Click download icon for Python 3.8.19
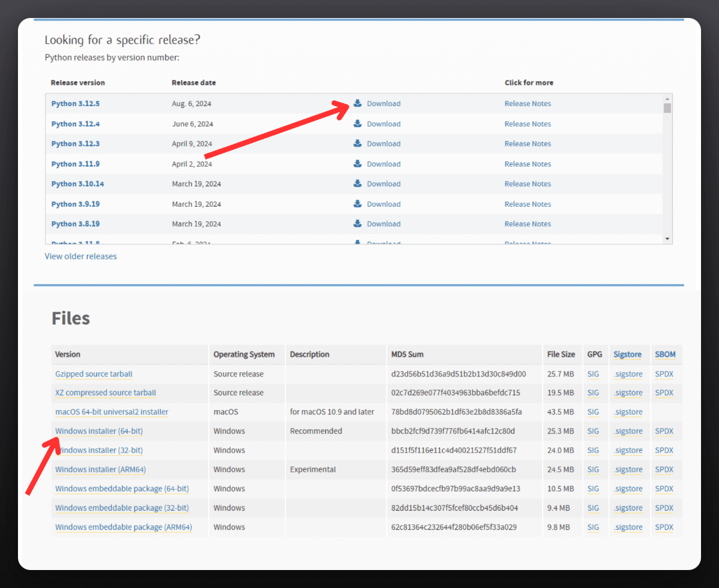The height and width of the screenshot is (588, 719). (358, 224)
